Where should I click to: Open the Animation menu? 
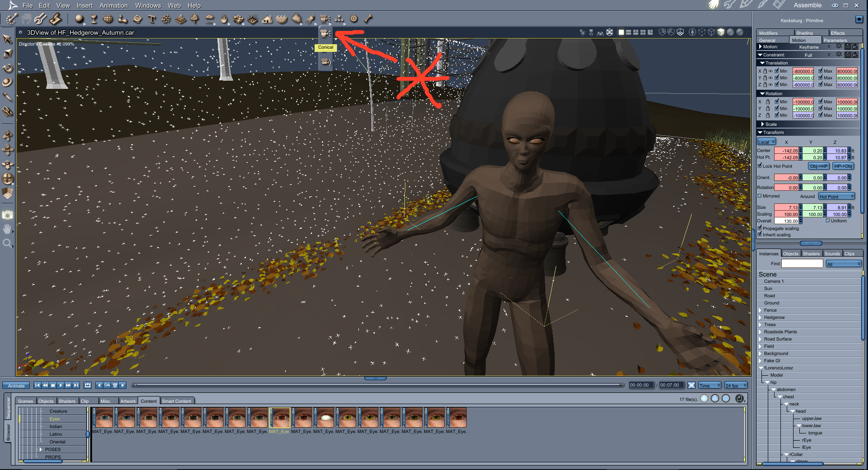[114, 5]
